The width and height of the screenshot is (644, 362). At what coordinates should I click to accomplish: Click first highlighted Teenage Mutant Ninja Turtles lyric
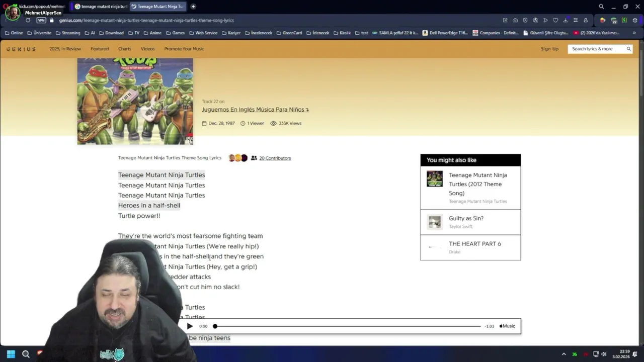click(x=162, y=174)
